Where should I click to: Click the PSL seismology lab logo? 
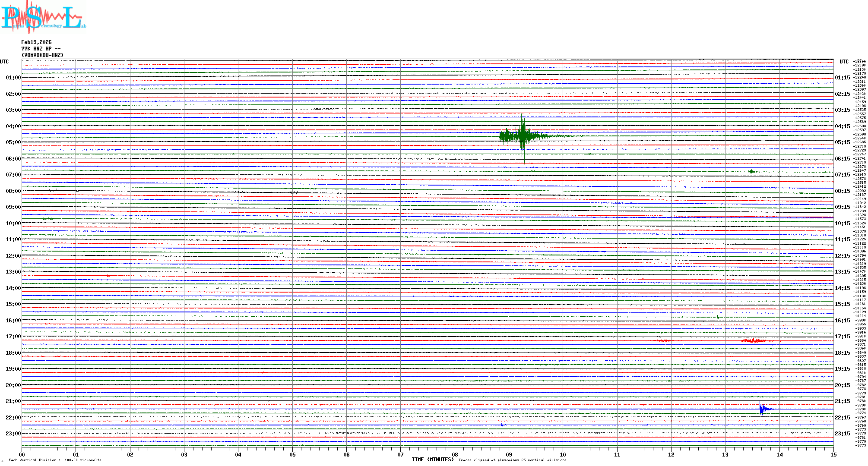[x=43, y=17]
